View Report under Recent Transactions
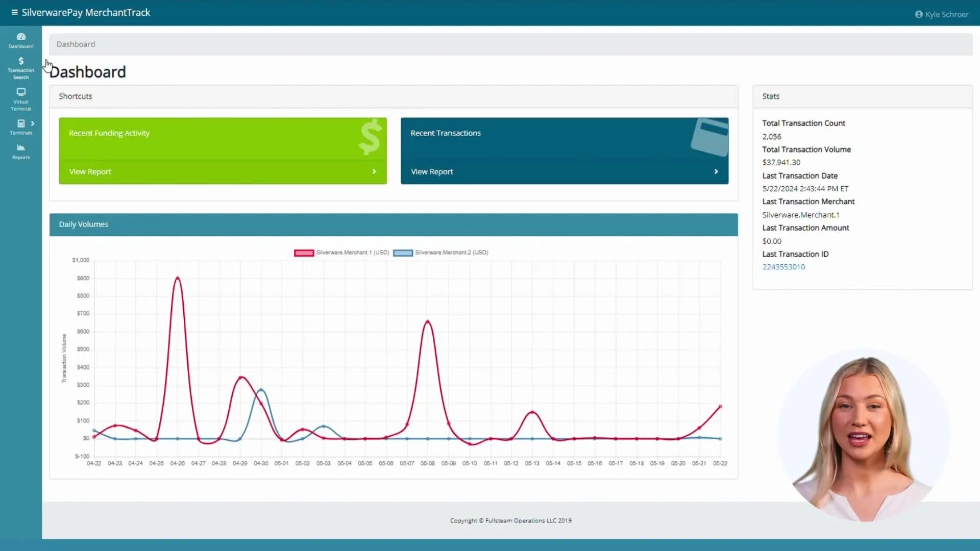Screen dimensions: 980x551 click(x=432, y=171)
